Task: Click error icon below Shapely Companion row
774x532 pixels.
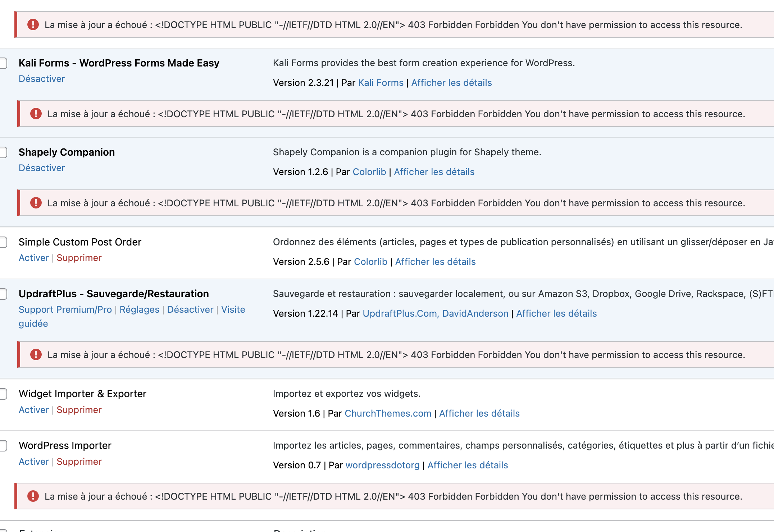Action: coord(36,203)
